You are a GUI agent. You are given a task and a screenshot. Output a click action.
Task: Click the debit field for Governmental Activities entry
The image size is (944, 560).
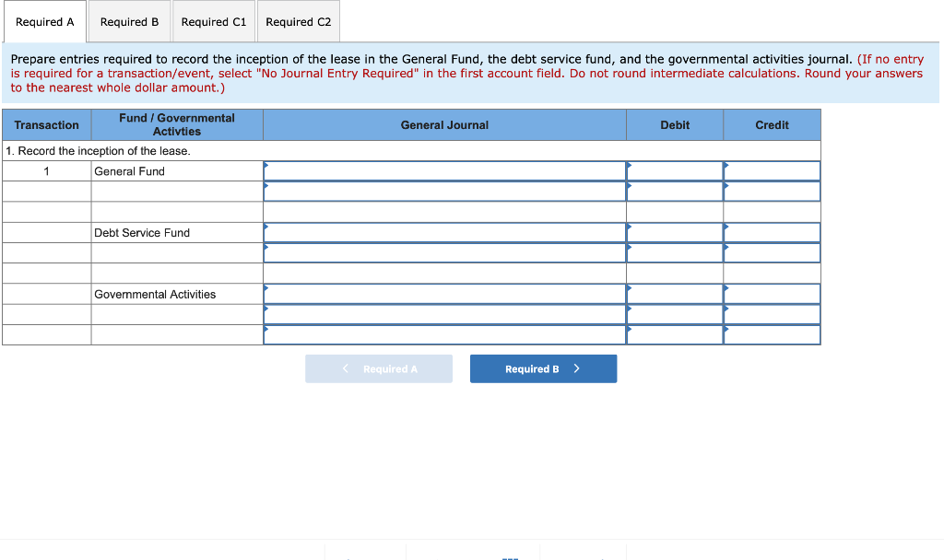click(x=675, y=293)
